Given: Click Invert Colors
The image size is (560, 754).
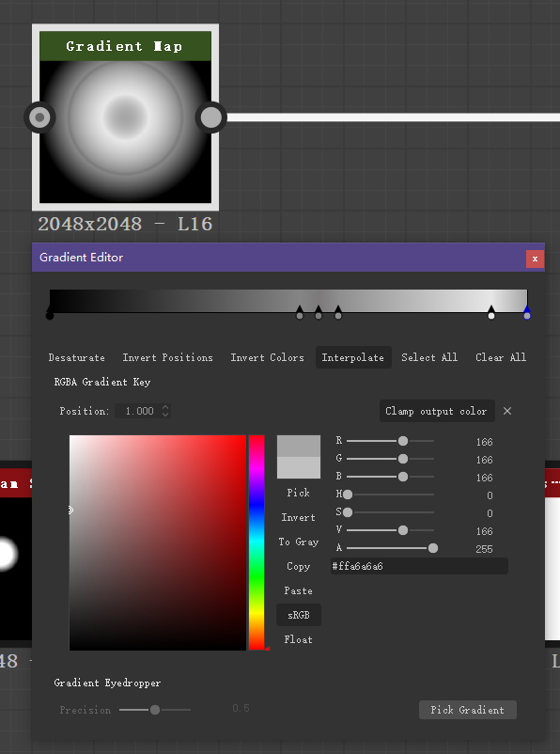Looking at the screenshot, I should (267, 357).
